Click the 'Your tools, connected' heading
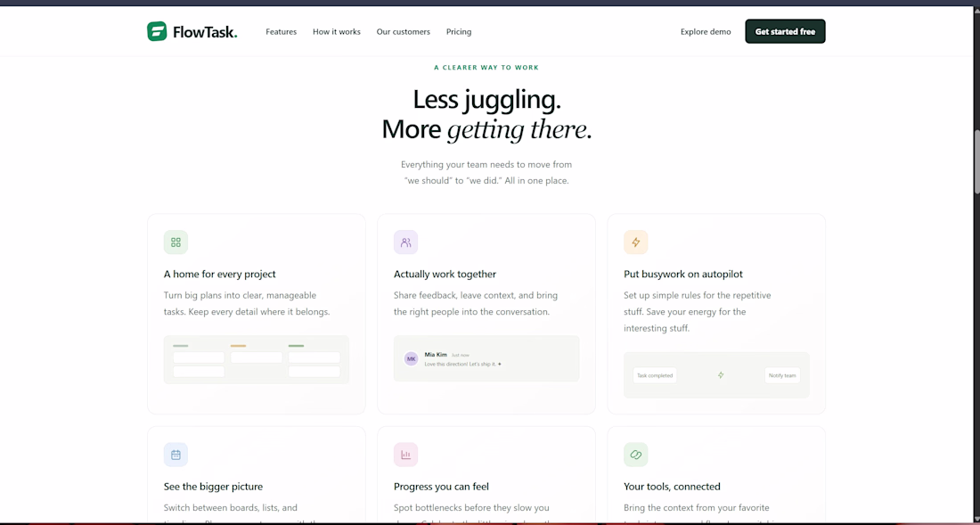The height and width of the screenshot is (525, 980). 672,487
